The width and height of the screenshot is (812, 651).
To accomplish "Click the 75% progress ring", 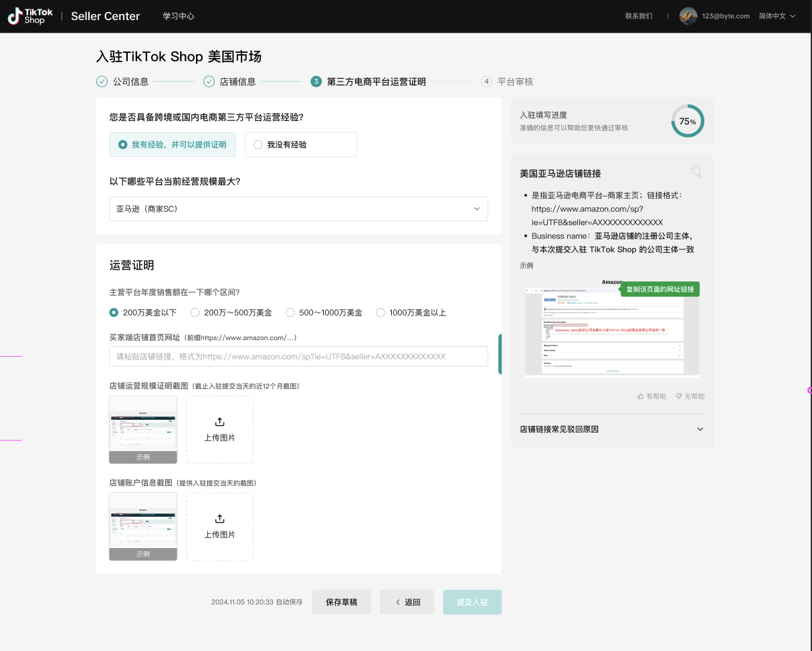I will 688,121.
